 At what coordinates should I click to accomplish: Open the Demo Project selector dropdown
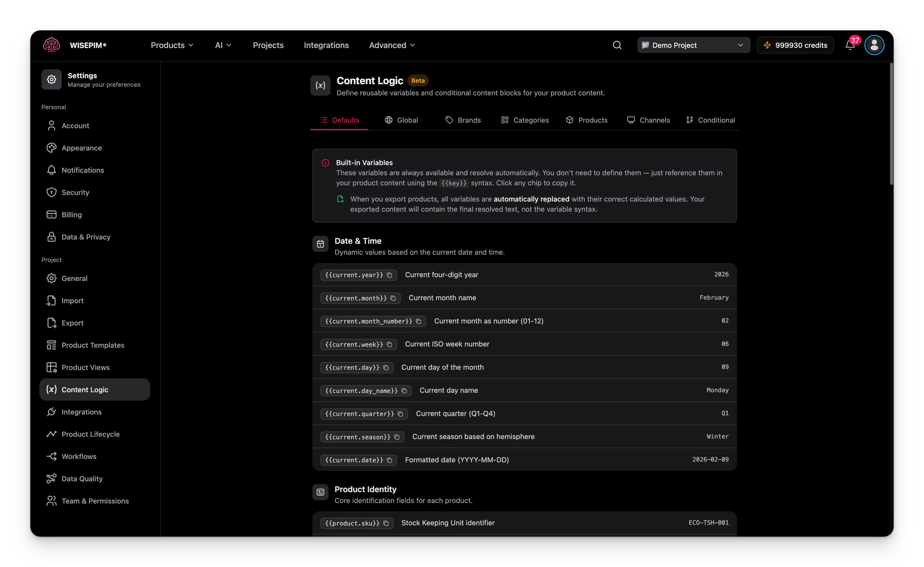(693, 45)
